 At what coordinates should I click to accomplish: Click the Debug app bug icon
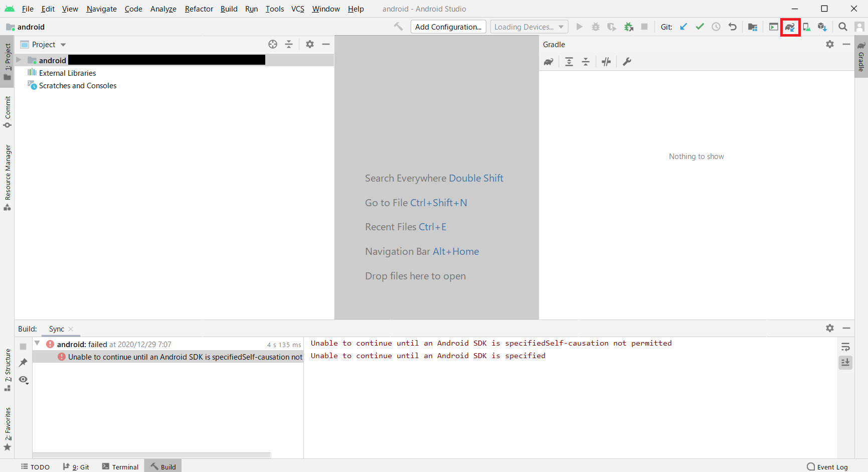point(596,27)
